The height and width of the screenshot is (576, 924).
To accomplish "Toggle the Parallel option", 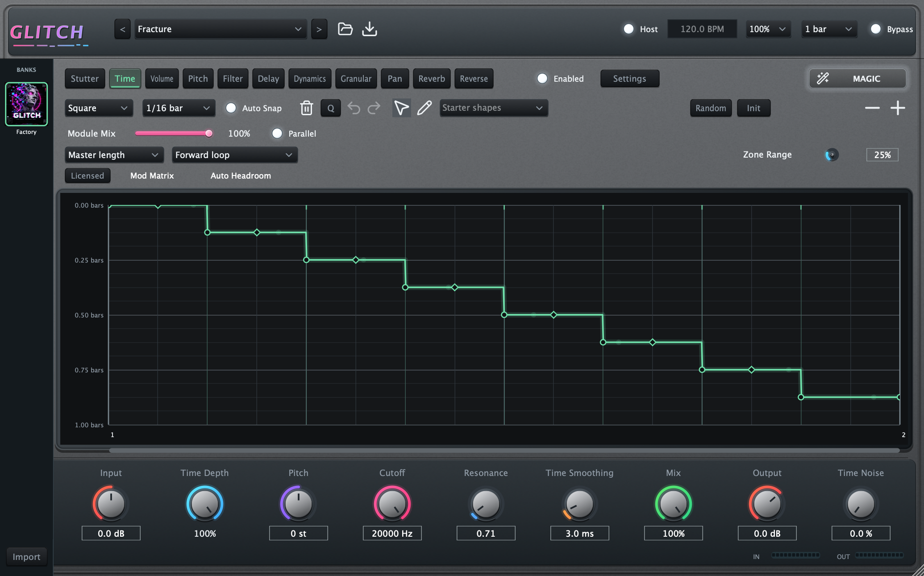I will pyautogui.click(x=277, y=134).
